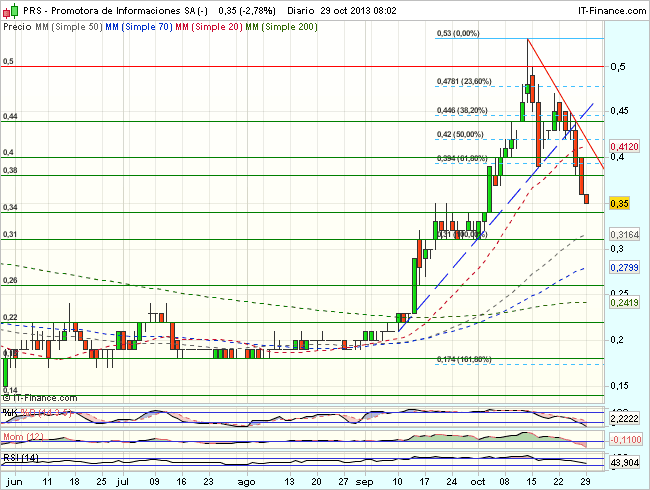Viewport: 650px width, 490px height.
Task: Select Fibonacci label 0,42 (50,00%)
Action: (x=460, y=134)
